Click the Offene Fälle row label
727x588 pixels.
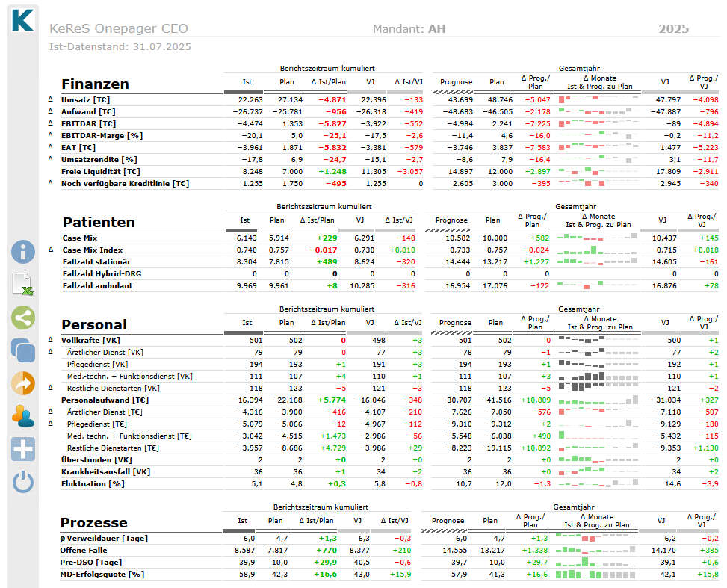pos(84,551)
